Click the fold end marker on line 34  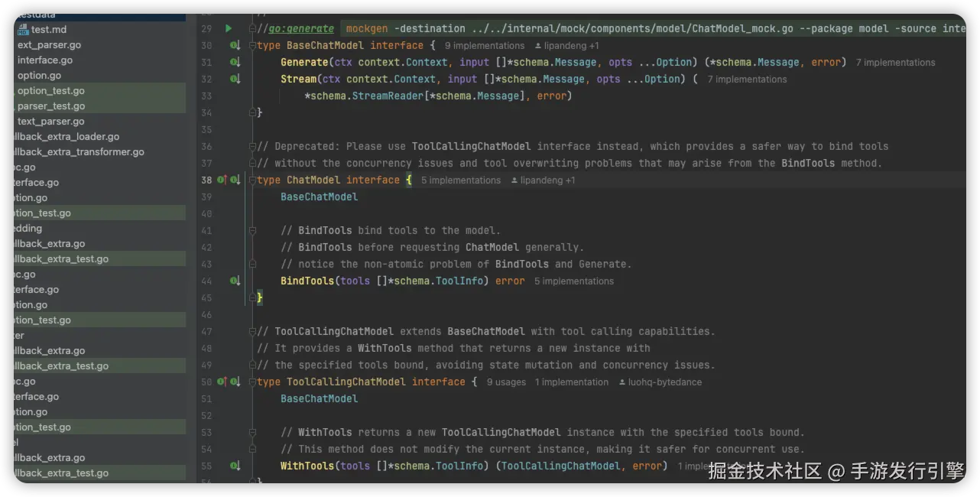pyautogui.click(x=253, y=113)
